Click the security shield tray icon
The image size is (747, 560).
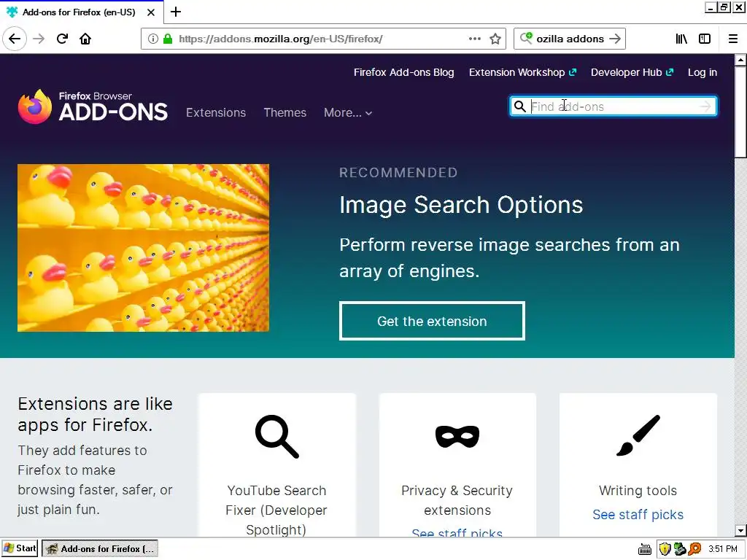665,549
